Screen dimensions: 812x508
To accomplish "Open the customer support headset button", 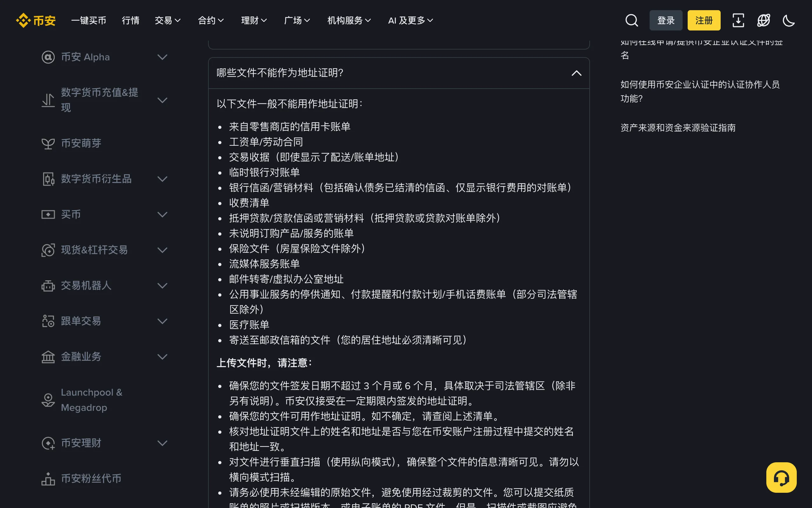I will [x=781, y=478].
